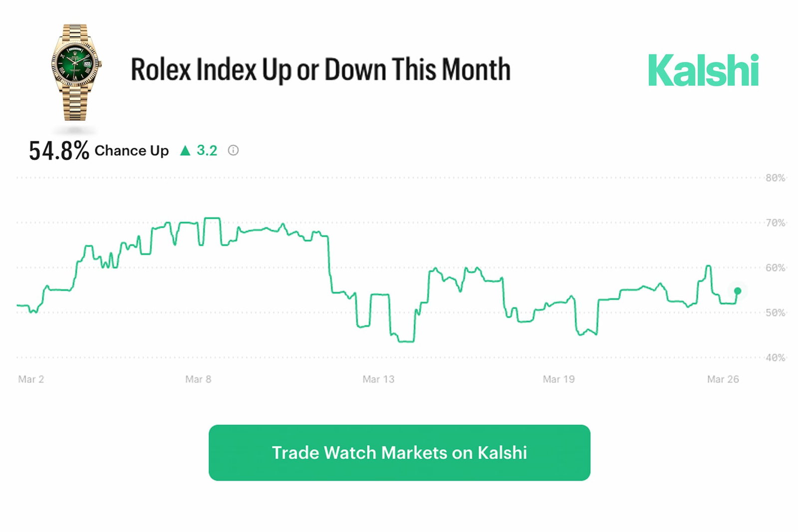
Task: Click the Rolex Index Up or Down title
Action: pos(320,69)
